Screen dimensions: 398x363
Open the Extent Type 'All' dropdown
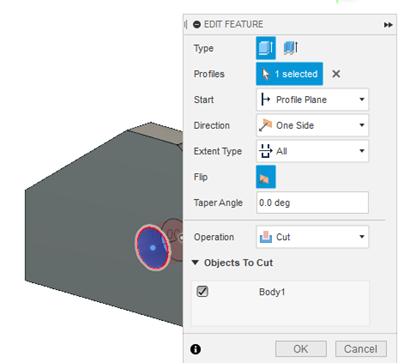click(312, 151)
